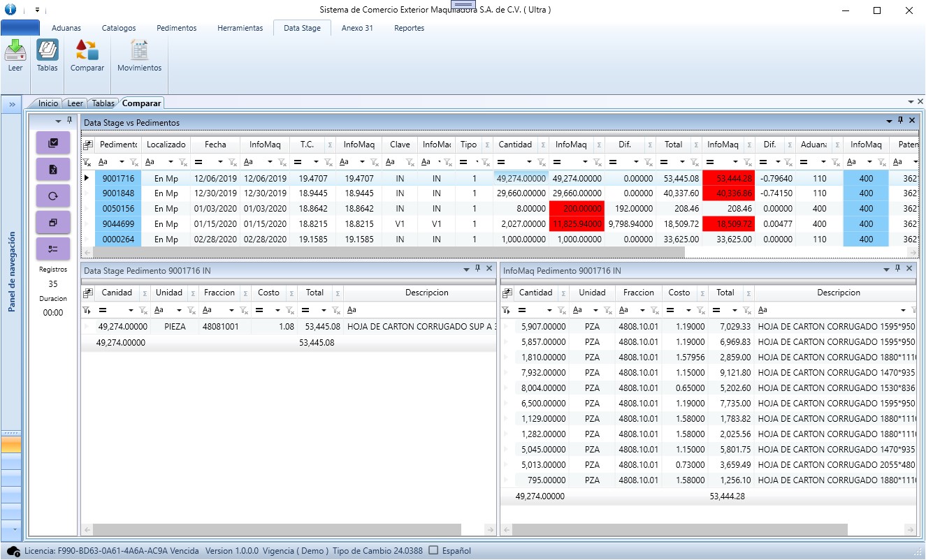Click the purple refresh button
Screen dimensions: 926x560
click(53, 196)
